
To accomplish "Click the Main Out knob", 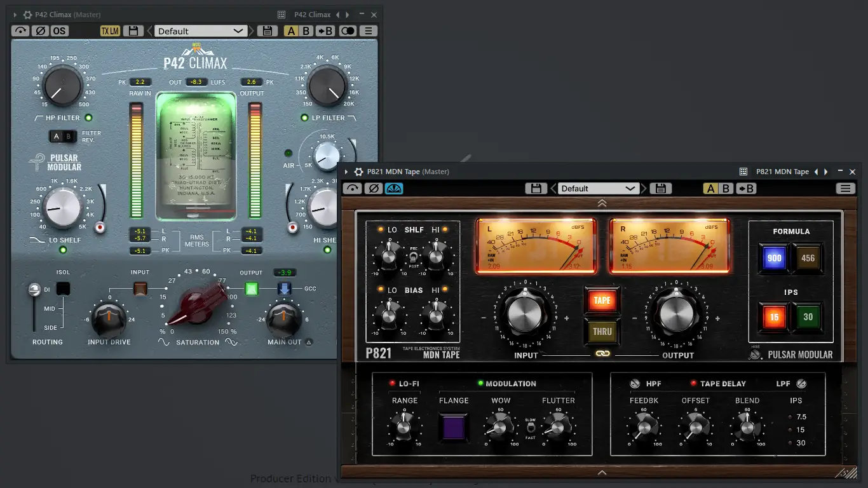I will [x=283, y=319].
